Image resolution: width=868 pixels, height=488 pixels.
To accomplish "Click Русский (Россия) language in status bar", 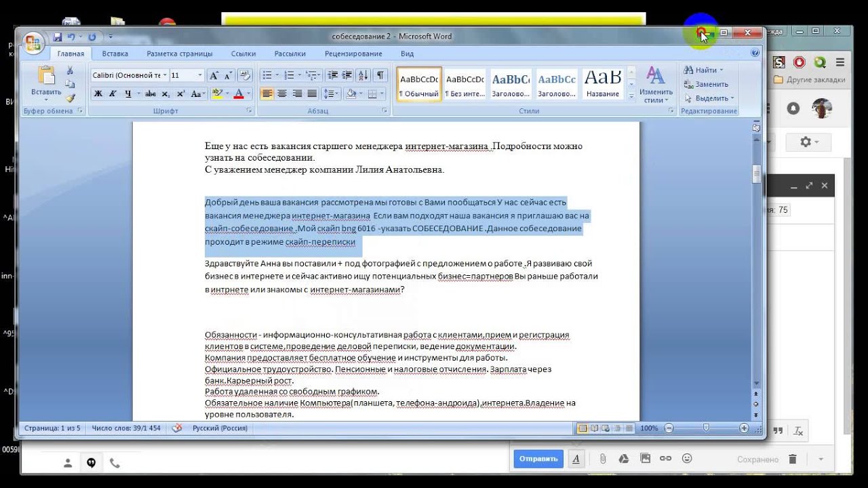I will click(x=220, y=428).
